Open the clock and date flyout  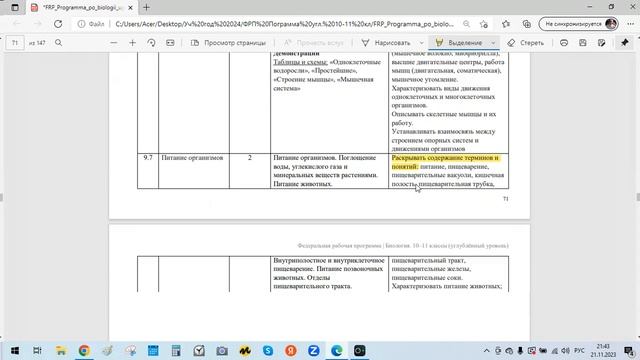603,351
